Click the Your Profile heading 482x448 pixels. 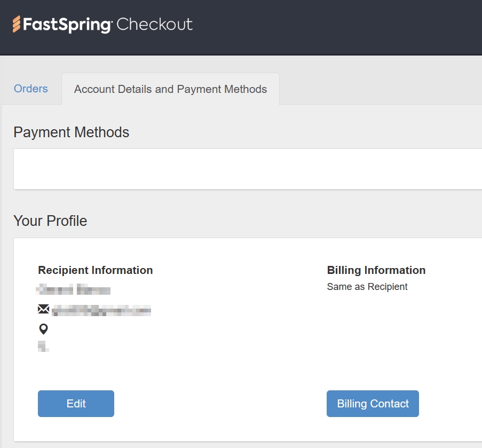pos(50,221)
